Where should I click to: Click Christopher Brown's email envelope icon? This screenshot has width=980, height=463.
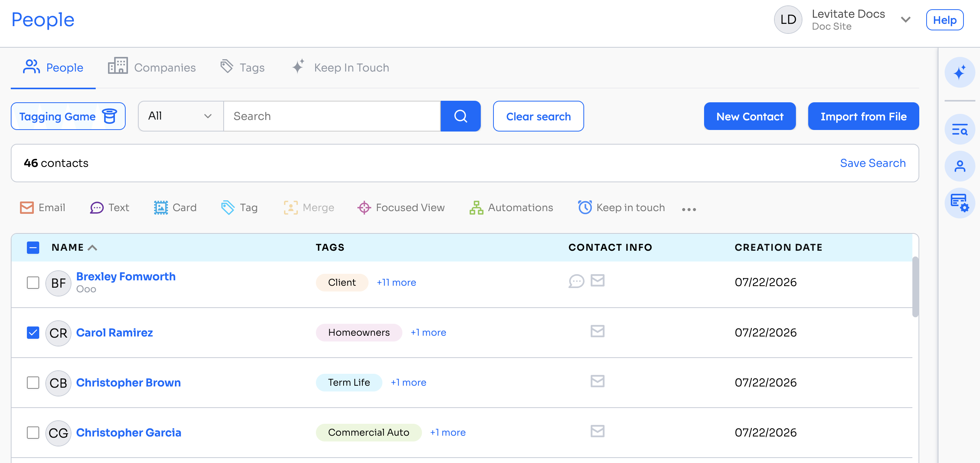point(598,381)
